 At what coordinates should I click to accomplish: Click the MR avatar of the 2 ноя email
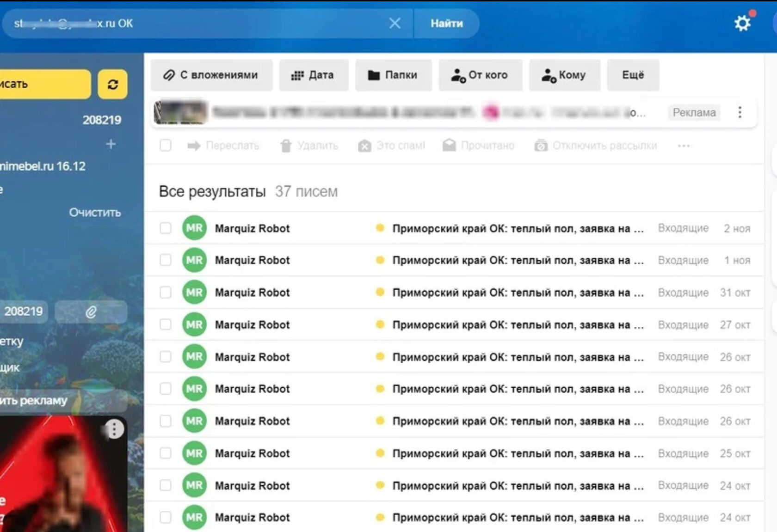(194, 228)
